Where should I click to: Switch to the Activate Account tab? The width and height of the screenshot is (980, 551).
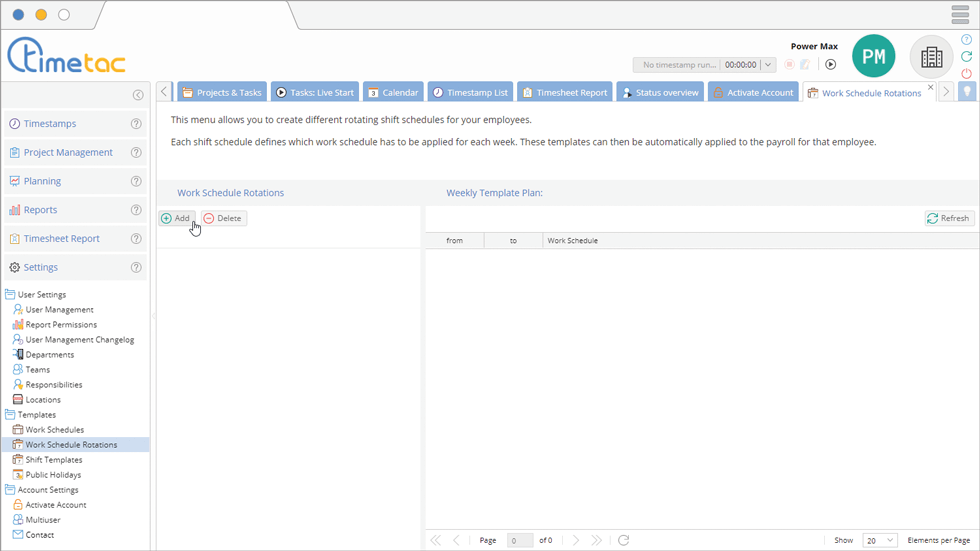(753, 92)
